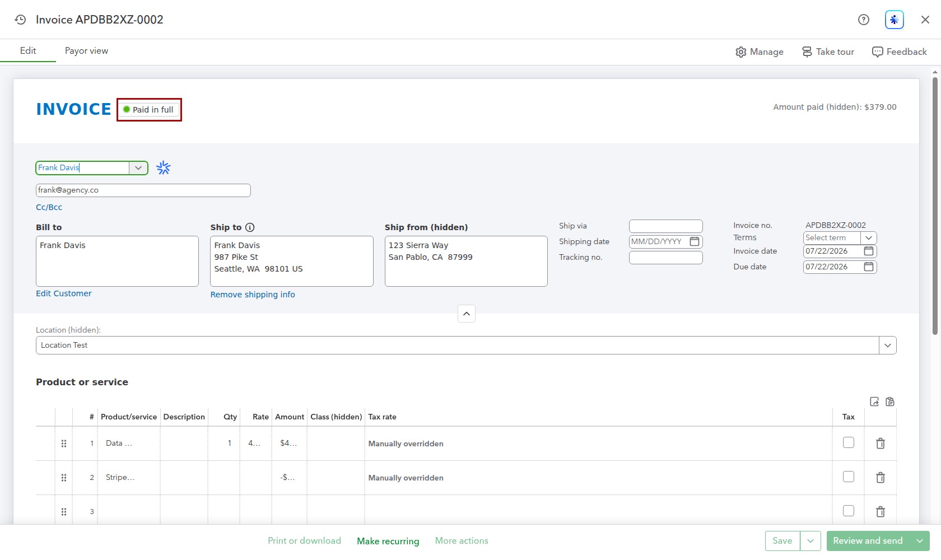The image size is (941, 560).
Task: Open Review and send options arrow
Action: 920,541
